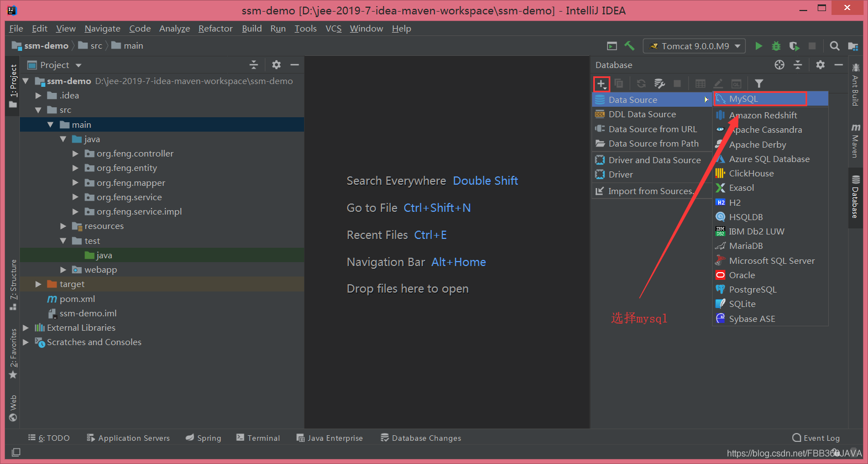The width and height of the screenshot is (868, 464).
Task: Toggle the Structure side tab
Action: 13,285
